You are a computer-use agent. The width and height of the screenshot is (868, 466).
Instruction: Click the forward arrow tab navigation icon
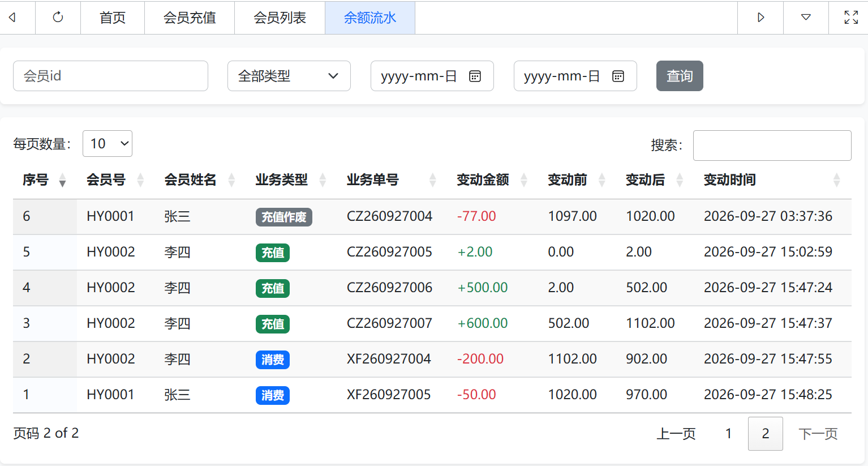[760, 18]
